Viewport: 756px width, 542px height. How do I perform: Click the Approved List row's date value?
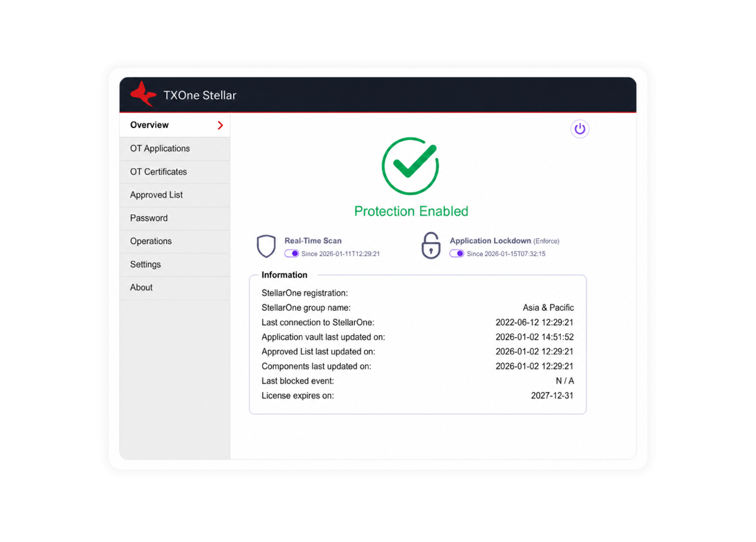534,352
